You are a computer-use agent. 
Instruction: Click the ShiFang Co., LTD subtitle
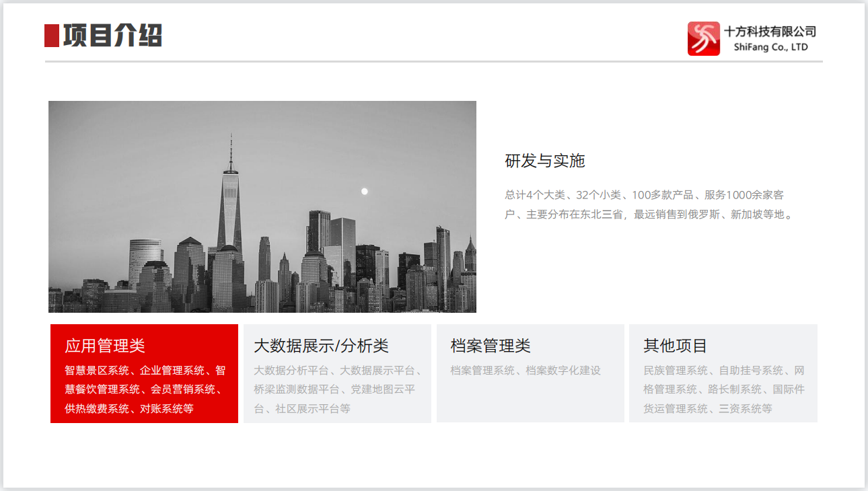click(x=770, y=48)
